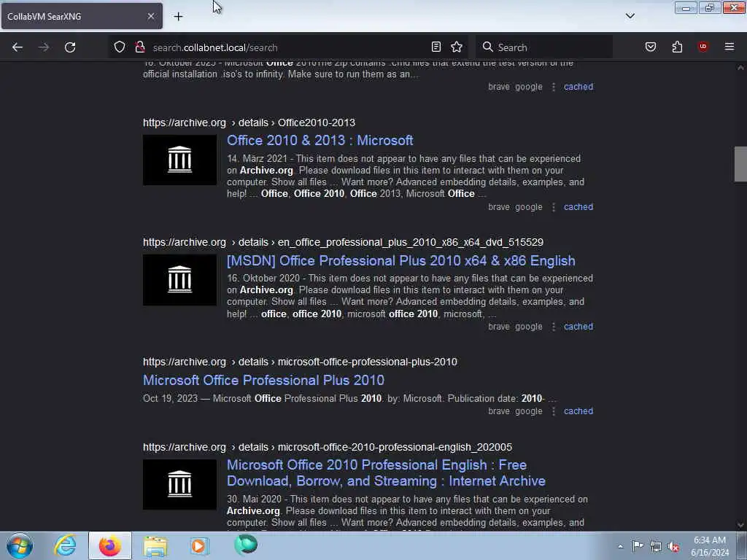Click the forward navigation arrow
The height and width of the screenshot is (560, 747).
[x=43, y=47]
